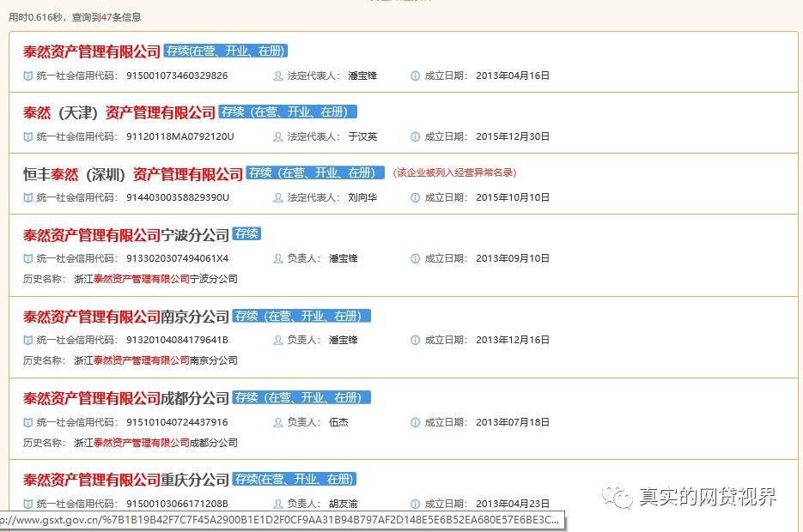Screen dimensions: 803x532
Task: Click credit code icon beside 91120118MA0792120U
Action: [28, 136]
